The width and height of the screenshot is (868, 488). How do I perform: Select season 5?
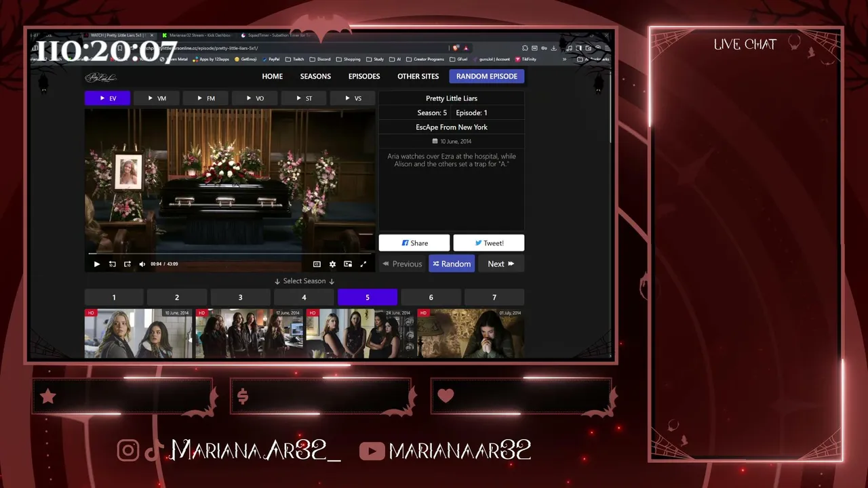tap(368, 298)
